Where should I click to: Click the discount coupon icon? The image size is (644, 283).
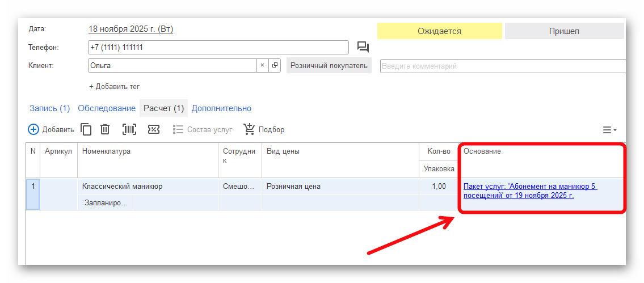(154, 129)
